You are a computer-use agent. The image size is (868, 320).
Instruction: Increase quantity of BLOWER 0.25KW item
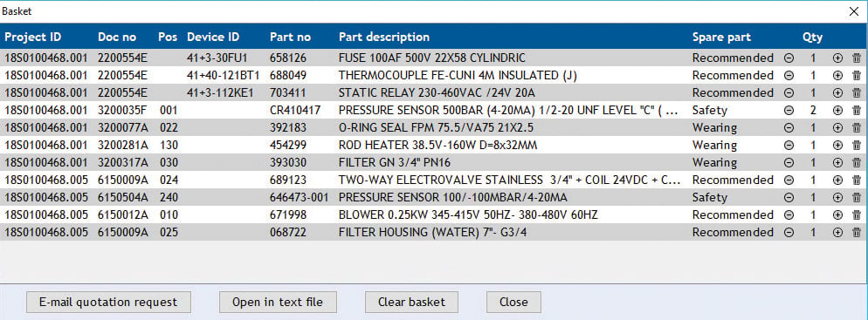click(x=837, y=215)
